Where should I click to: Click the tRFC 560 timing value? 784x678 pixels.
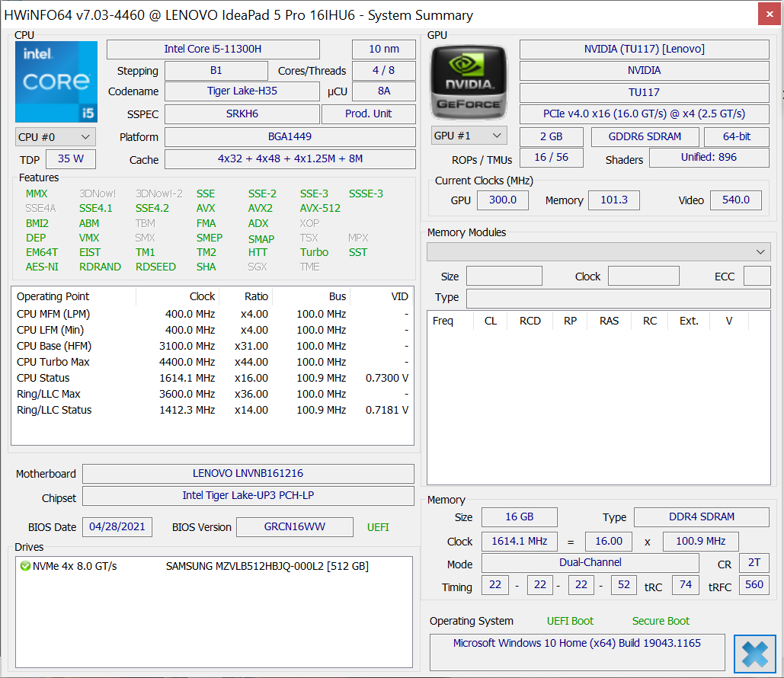754,585
